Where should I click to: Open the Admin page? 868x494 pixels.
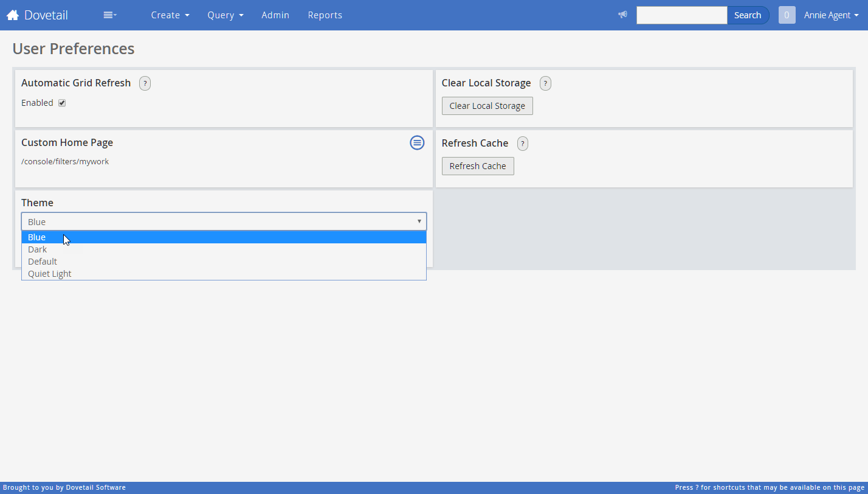click(275, 15)
